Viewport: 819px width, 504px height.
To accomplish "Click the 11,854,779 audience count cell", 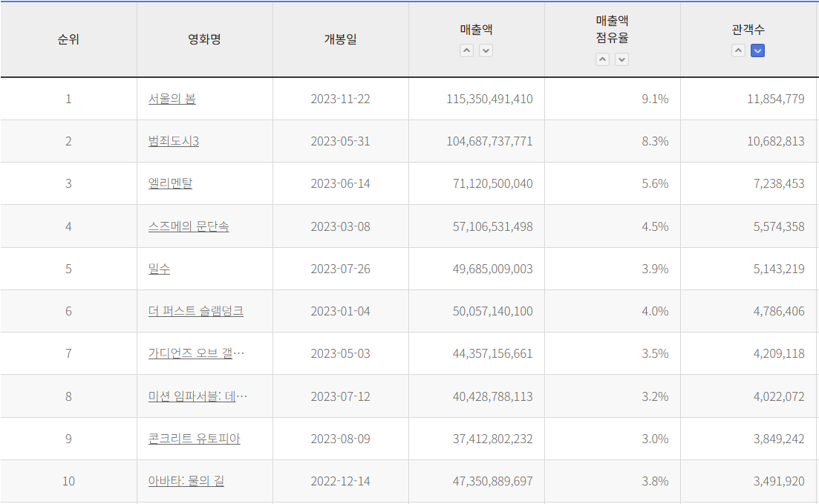I will (x=775, y=99).
